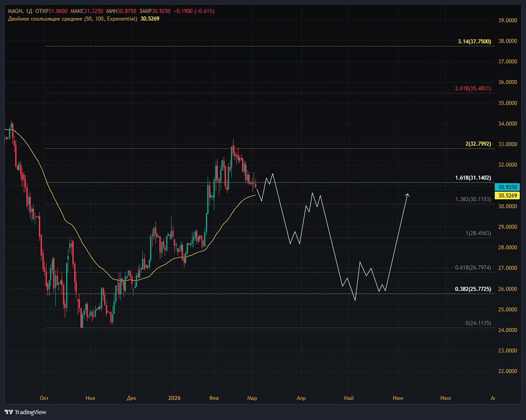Click the Июн date on time axis
Image resolution: width=526 pixels, height=420 pixels.
point(398,398)
